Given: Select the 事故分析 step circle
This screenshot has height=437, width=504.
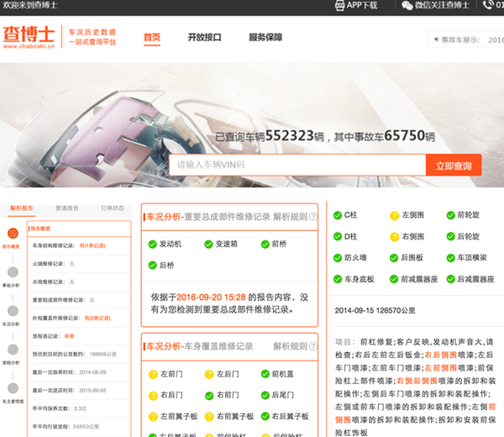Looking at the screenshot, I should pos(13,272).
